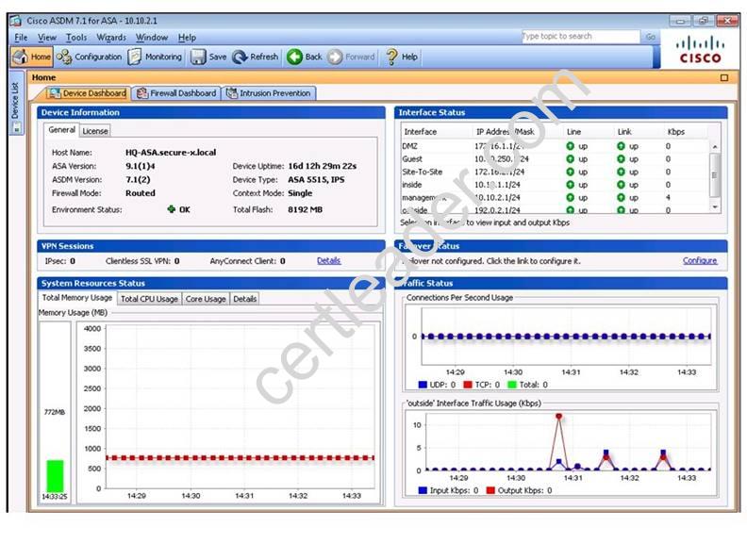The height and width of the screenshot is (560, 747).
Task: Open the Window menu
Action: tap(152, 37)
